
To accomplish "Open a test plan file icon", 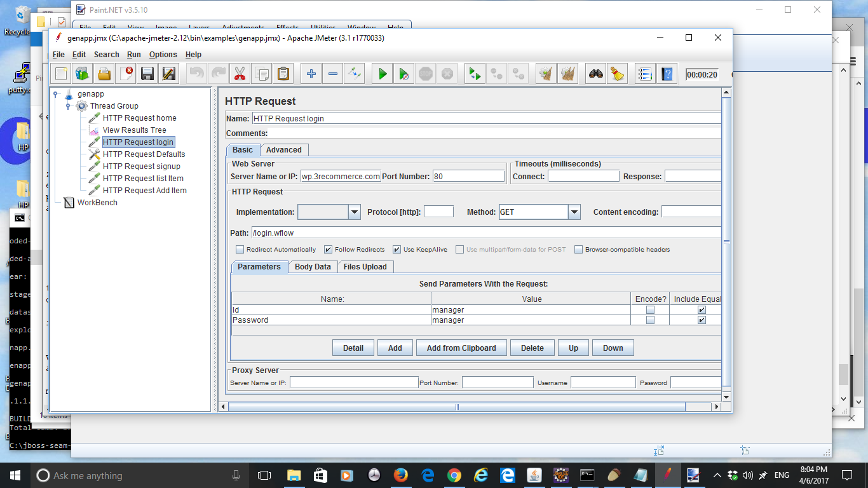I will [104, 74].
